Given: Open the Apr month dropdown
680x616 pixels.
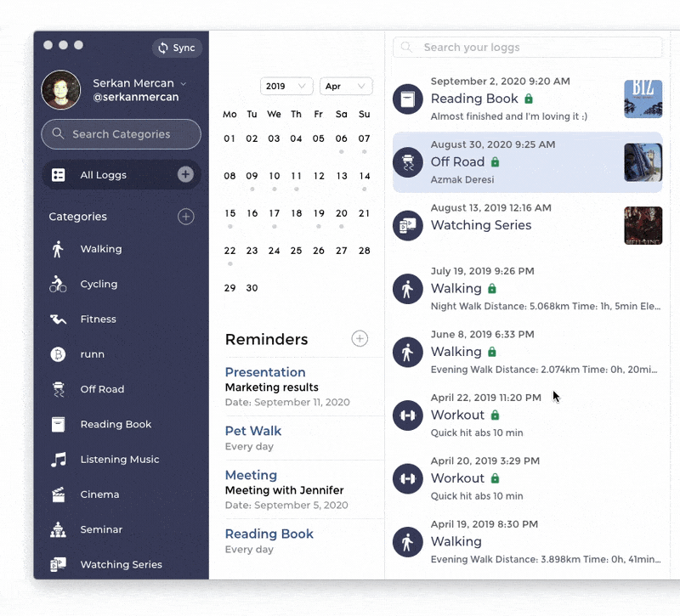Looking at the screenshot, I should tap(346, 87).
